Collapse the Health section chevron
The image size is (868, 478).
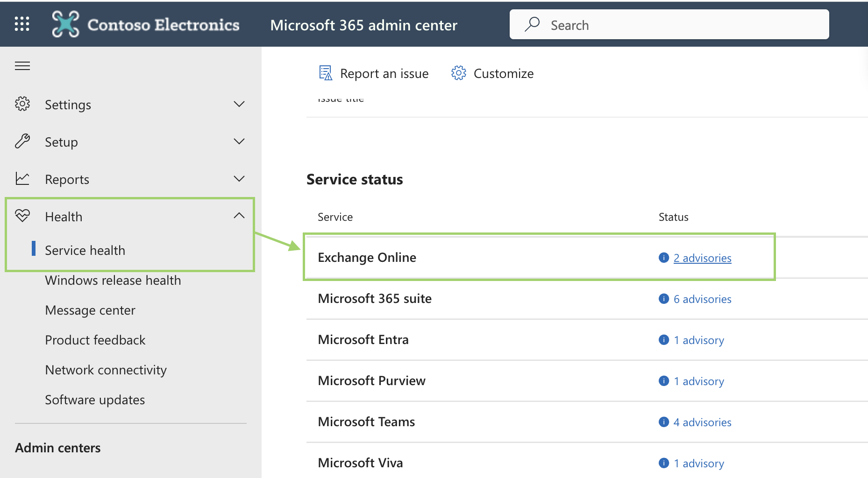tap(239, 216)
